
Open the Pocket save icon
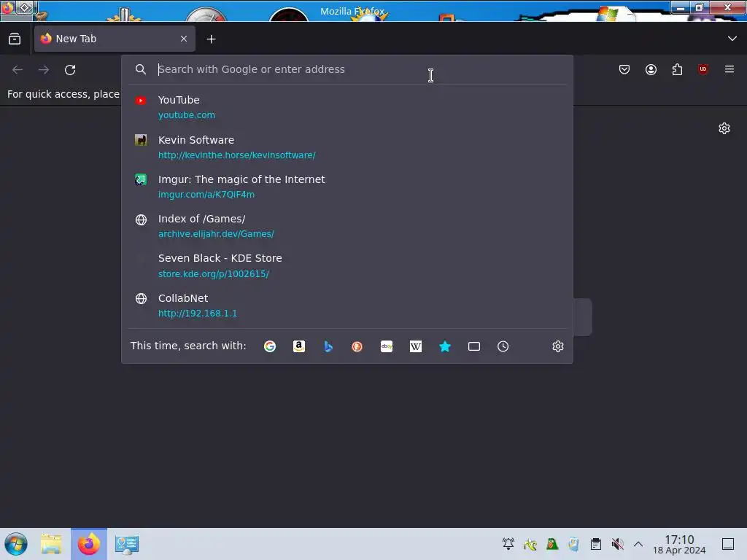(x=624, y=69)
